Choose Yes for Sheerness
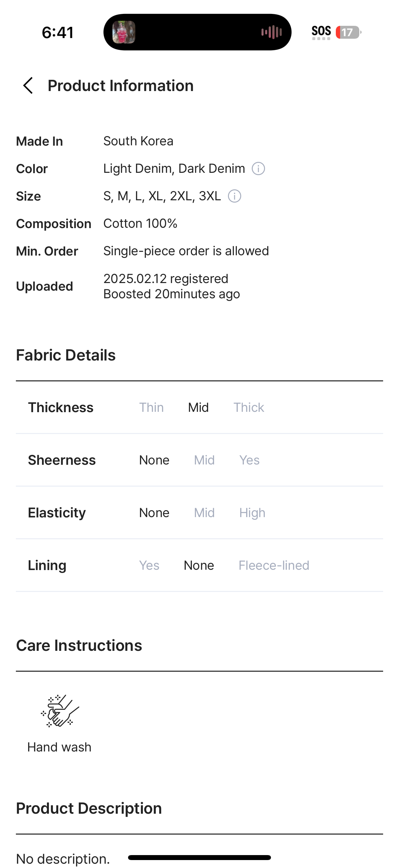The height and width of the screenshot is (868, 399). click(x=249, y=460)
